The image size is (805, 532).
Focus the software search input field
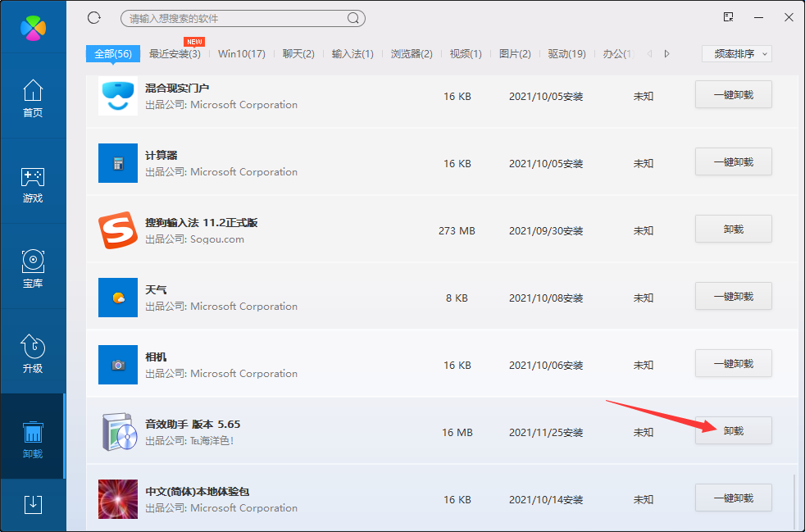[x=234, y=19]
